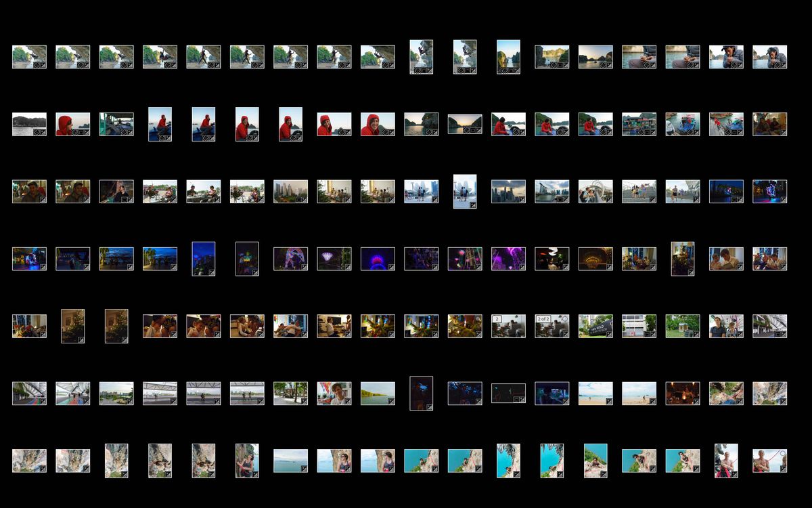This screenshot has height=508, width=812.
Task: Click crop badge on the dark red-line graph thumbnail
Action: 516,400
